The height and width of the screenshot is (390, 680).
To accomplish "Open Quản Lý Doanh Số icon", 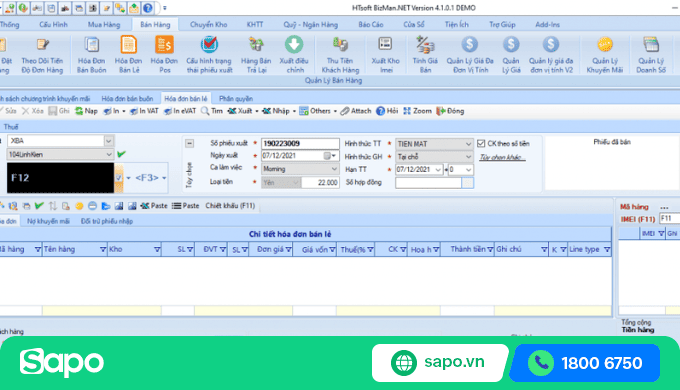I will (x=651, y=55).
